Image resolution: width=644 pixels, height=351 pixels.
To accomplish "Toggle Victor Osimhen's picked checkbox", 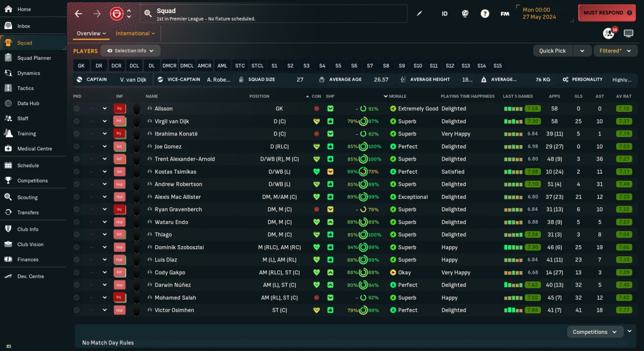I will pos(76,310).
